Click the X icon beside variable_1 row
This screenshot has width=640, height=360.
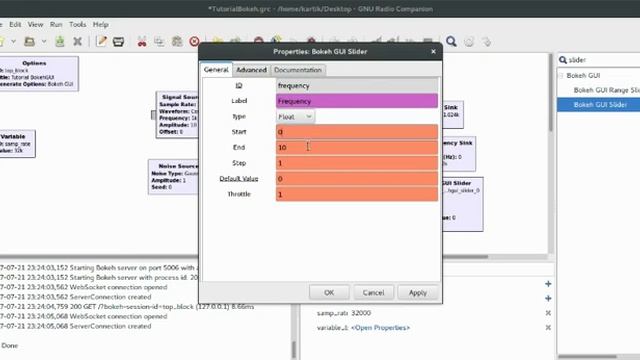tap(548, 327)
